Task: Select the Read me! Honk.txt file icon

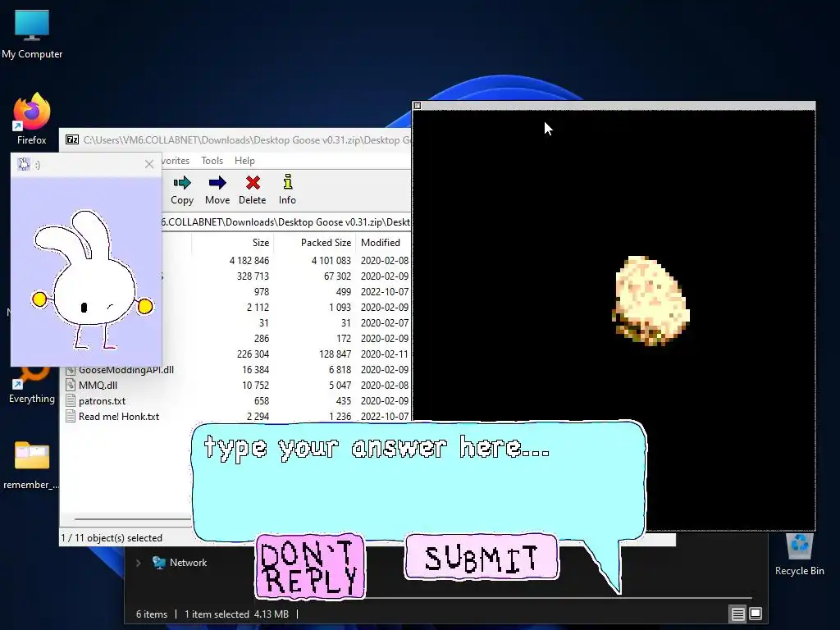Action: coord(71,416)
